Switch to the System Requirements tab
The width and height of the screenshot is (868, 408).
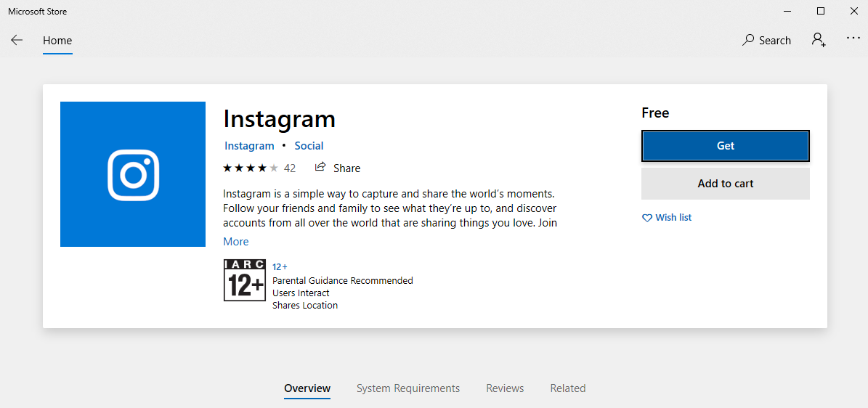coord(407,388)
